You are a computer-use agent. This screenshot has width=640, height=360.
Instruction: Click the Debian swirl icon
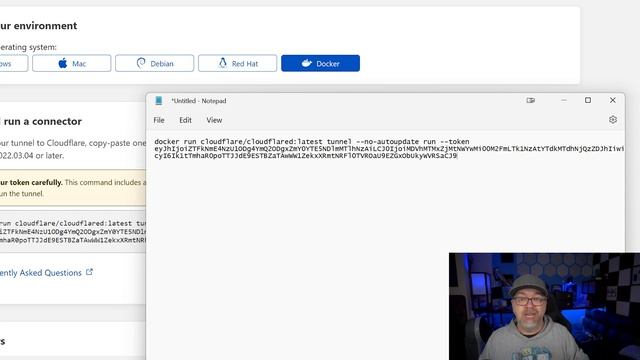(x=141, y=63)
